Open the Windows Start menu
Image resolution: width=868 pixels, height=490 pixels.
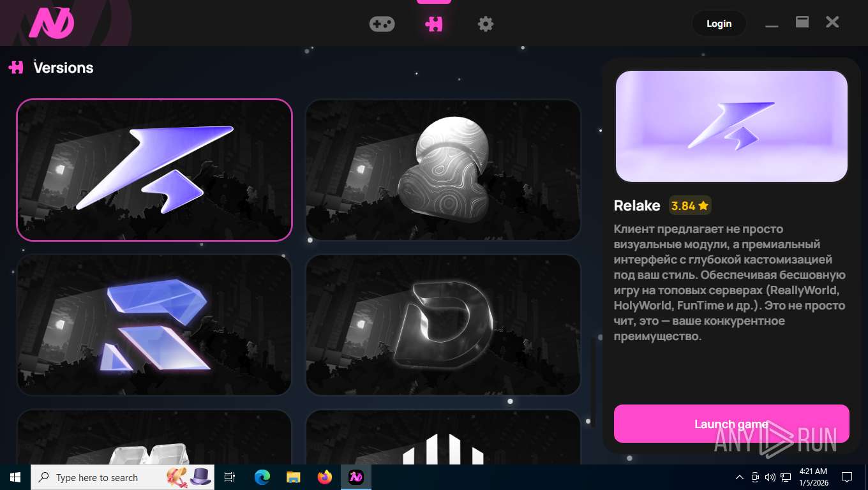click(15, 477)
